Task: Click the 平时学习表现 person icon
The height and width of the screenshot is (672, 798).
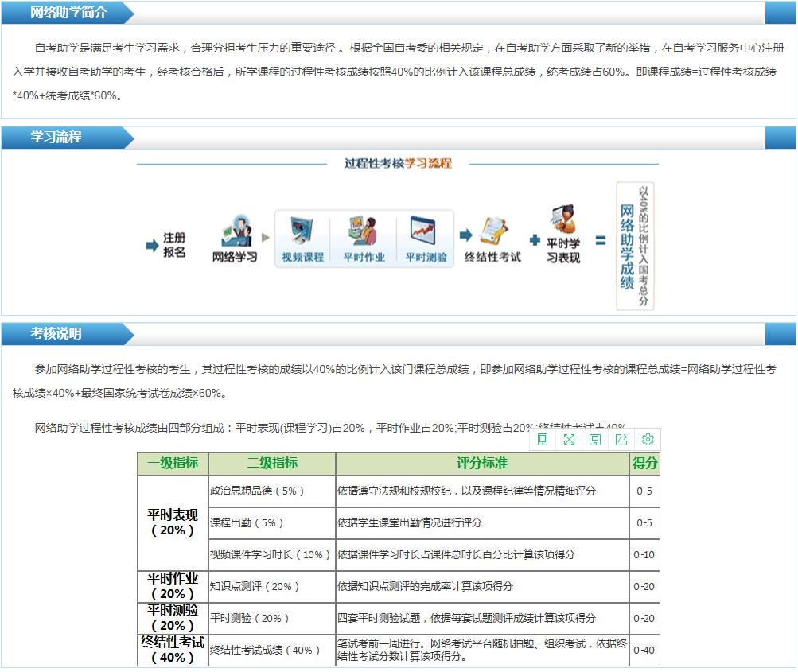Action: pyautogui.click(x=563, y=221)
